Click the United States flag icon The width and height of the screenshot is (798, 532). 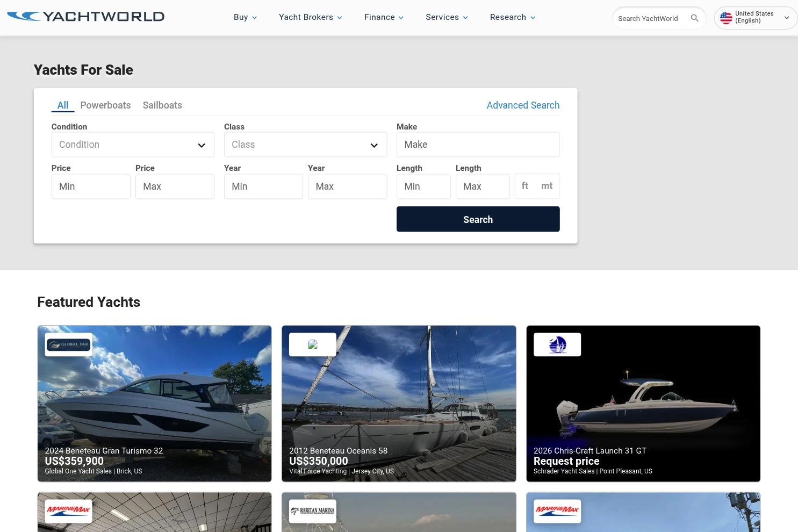point(726,18)
